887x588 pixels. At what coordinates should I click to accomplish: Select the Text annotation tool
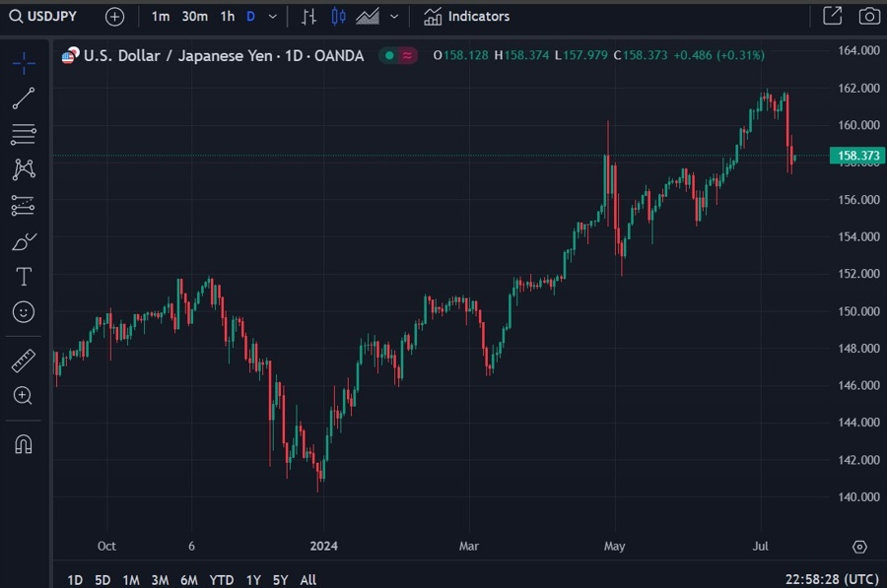coord(24,277)
